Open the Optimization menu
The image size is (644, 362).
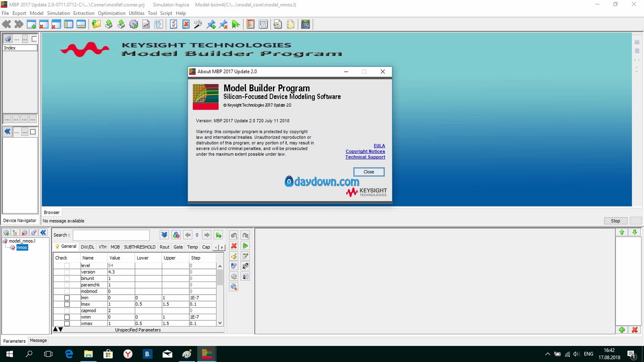112,13
